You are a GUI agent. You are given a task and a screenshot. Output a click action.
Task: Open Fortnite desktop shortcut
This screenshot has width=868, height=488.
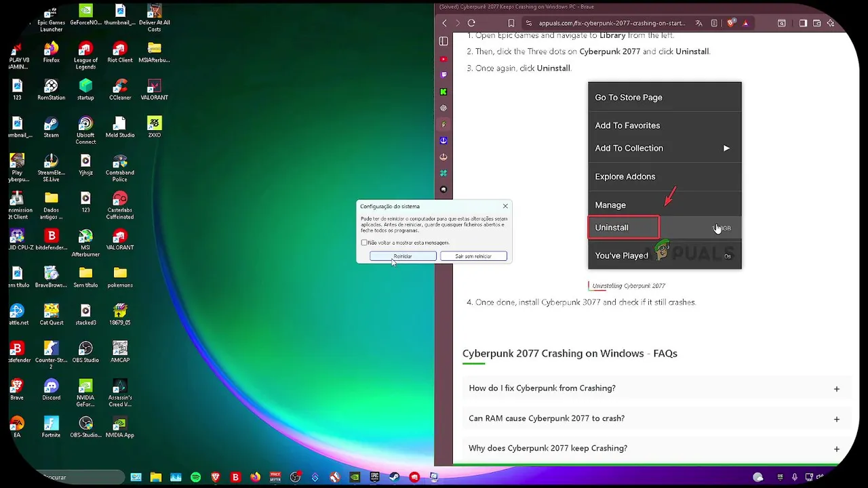pos(51,427)
